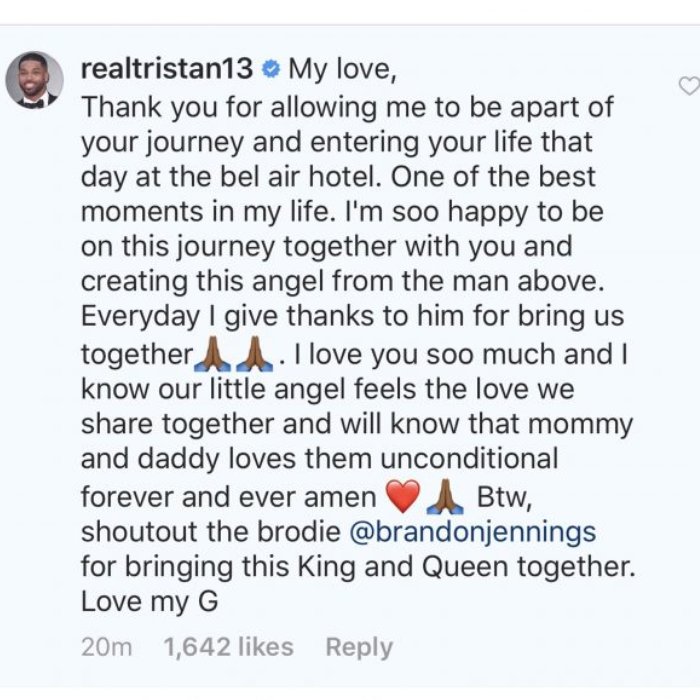This screenshot has height=700, width=700.
Task: Click the 'My love,' opening text
Action: (342, 69)
